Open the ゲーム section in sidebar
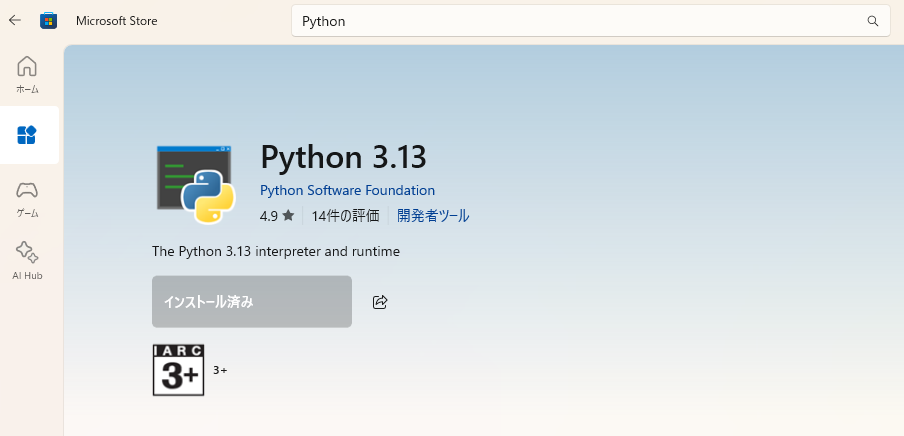Image resolution: width=904 pixels, height=436 pixels. tap(28, 198)
